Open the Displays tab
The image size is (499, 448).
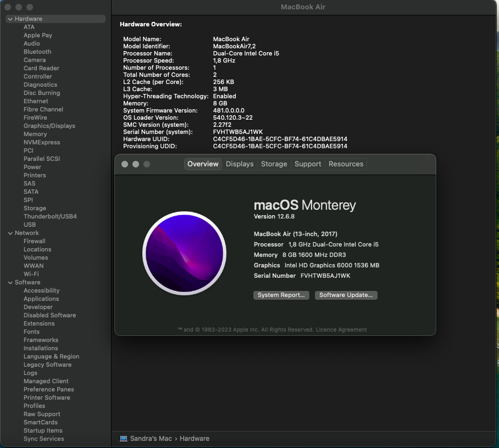[x=240, y=164]
